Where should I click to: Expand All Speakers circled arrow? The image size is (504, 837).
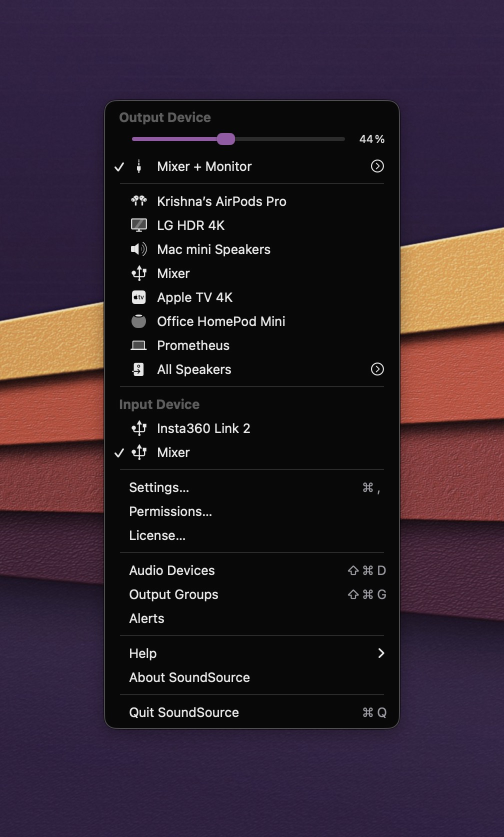pos(377,369)
